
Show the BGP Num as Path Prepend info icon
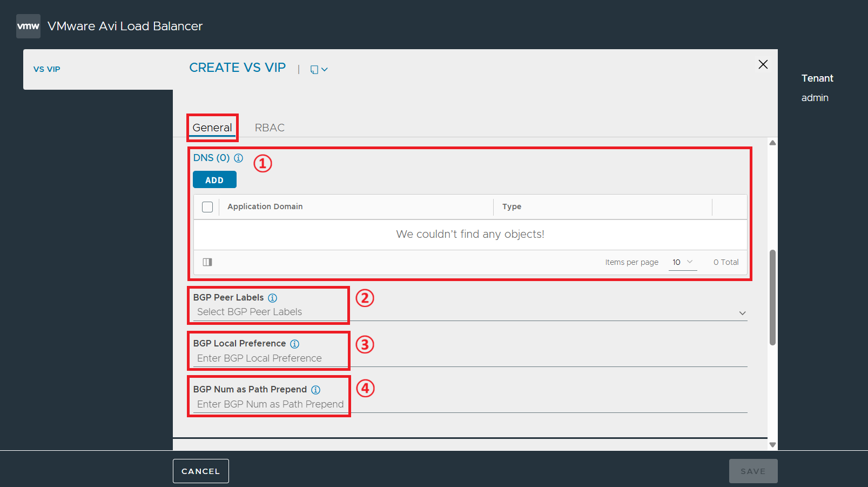316,390
